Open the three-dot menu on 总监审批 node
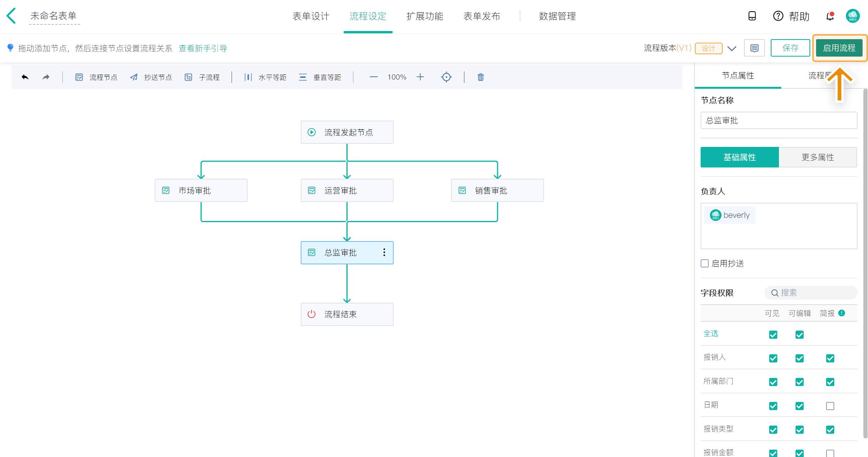Viewport: 868px width, 457px height. coord(384,252)
